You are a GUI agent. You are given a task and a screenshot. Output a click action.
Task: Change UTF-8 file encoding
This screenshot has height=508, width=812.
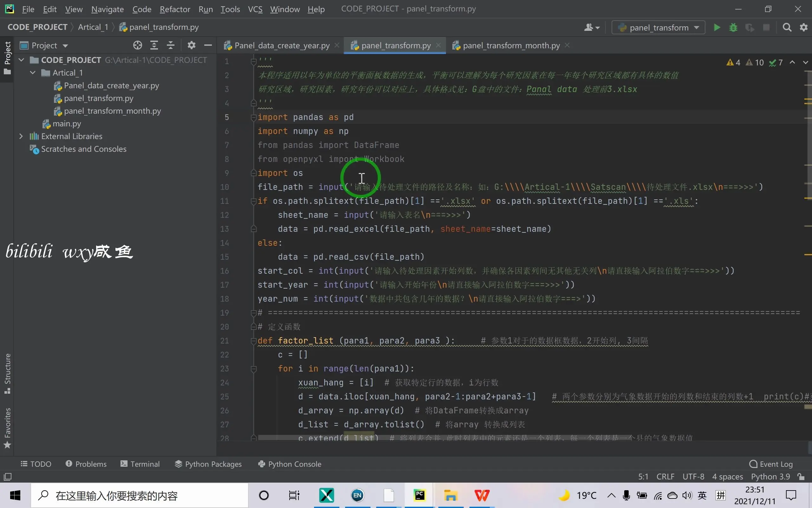click(693, 477)
